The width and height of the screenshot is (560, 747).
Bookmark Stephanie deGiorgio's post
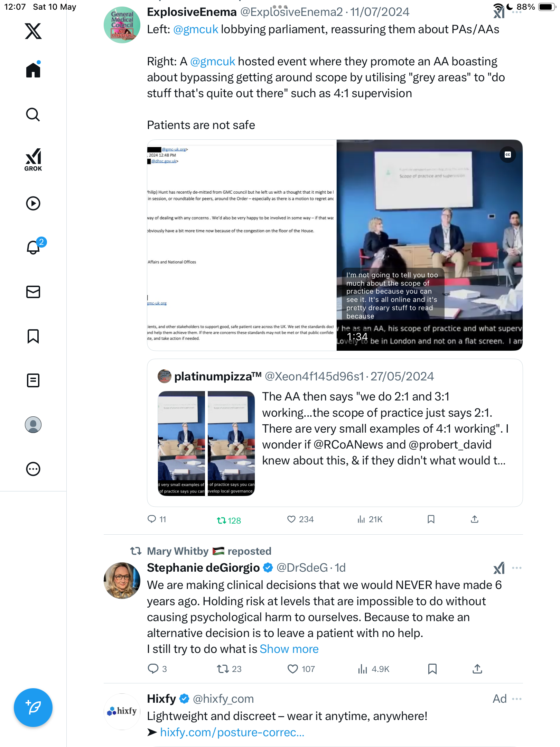click(x=432, y=669)
